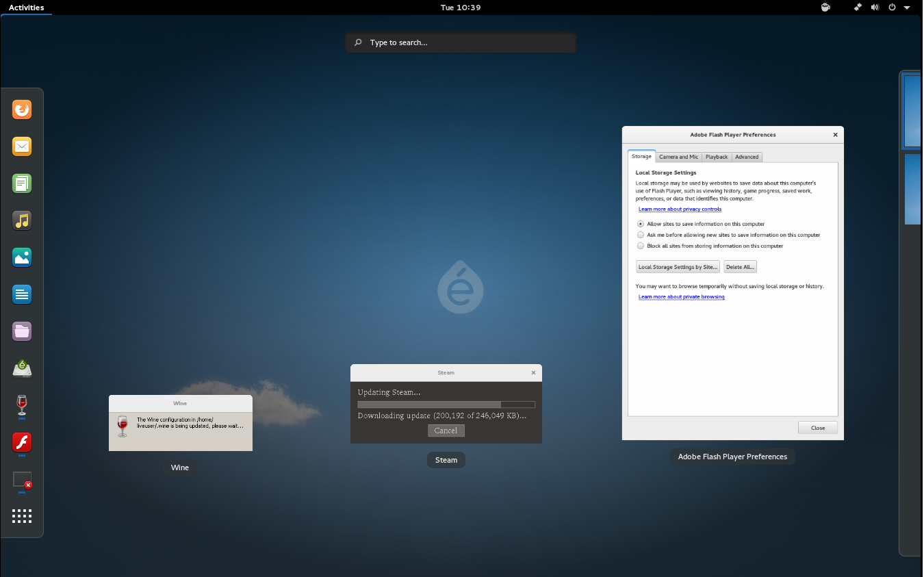Open the photos app icon in the dock
The height and width of the screenshot is (577, 924).
(x=22, y=257)
